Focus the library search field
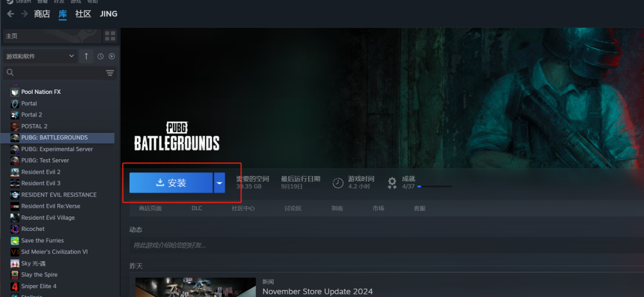Viewport: 644px width, 297px height. 60,73
